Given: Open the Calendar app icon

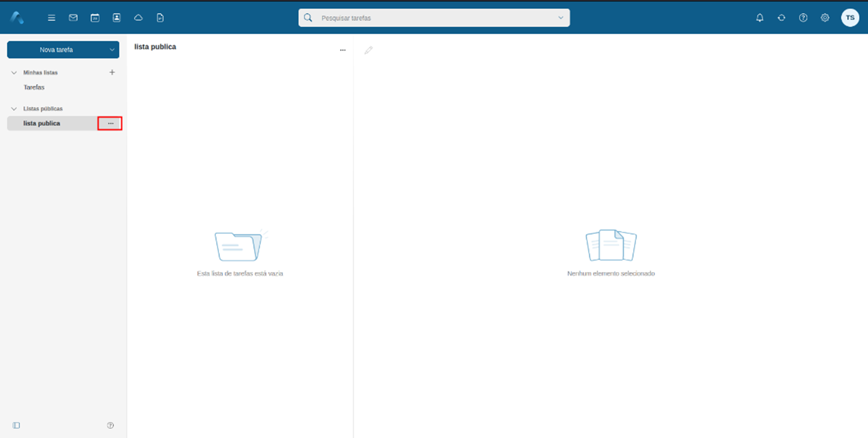Looking at the screenshot, I should pos(95,18).
